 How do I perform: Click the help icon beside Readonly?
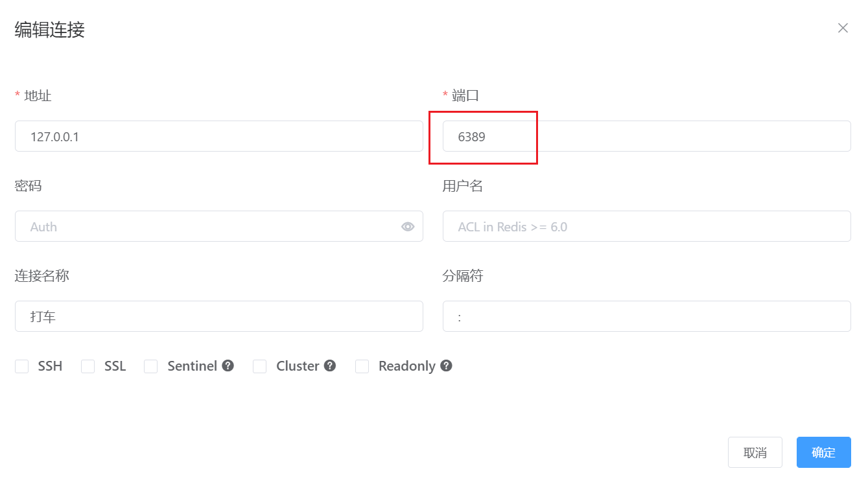(446, 365)
